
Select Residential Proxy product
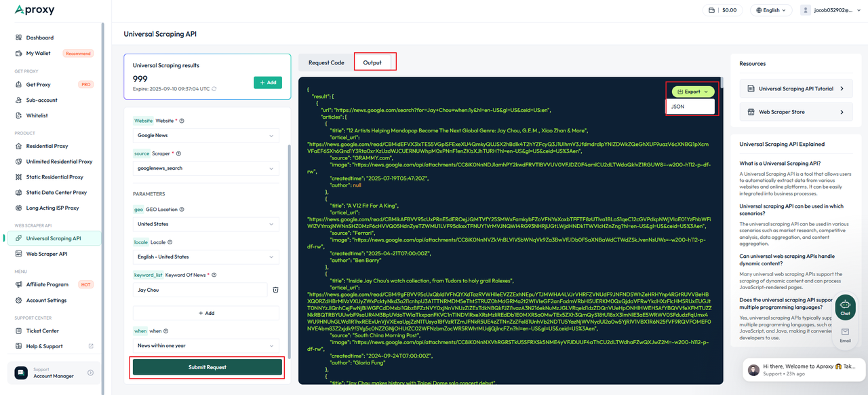47,146
